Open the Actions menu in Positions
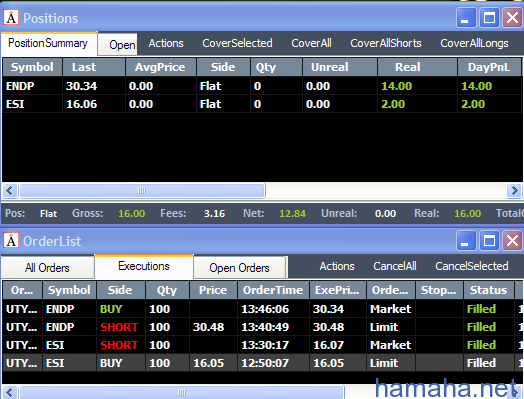Screen dimensions: 524x399 point(166,43)
